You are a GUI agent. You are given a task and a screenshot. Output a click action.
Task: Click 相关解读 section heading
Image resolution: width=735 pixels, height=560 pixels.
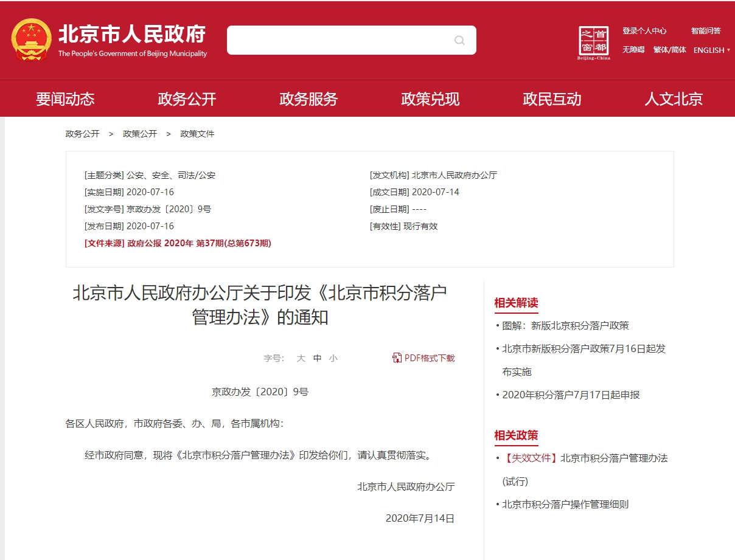[516, 303]
